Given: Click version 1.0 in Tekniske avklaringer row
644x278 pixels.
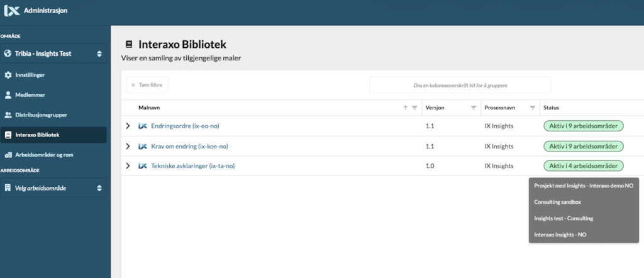Looking at the screenshot, I should click(430, 166).
